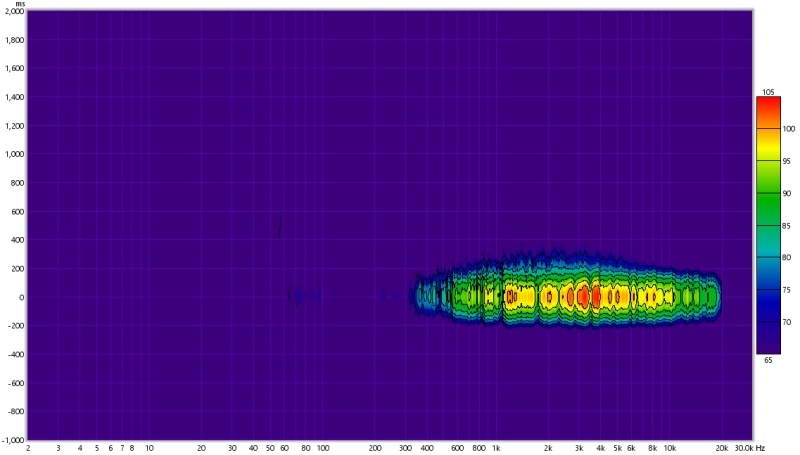This screenshot has width=800, height=455.
Task: Click the 20 Hz frequency axis label
Action: click(x=202, y=448)
